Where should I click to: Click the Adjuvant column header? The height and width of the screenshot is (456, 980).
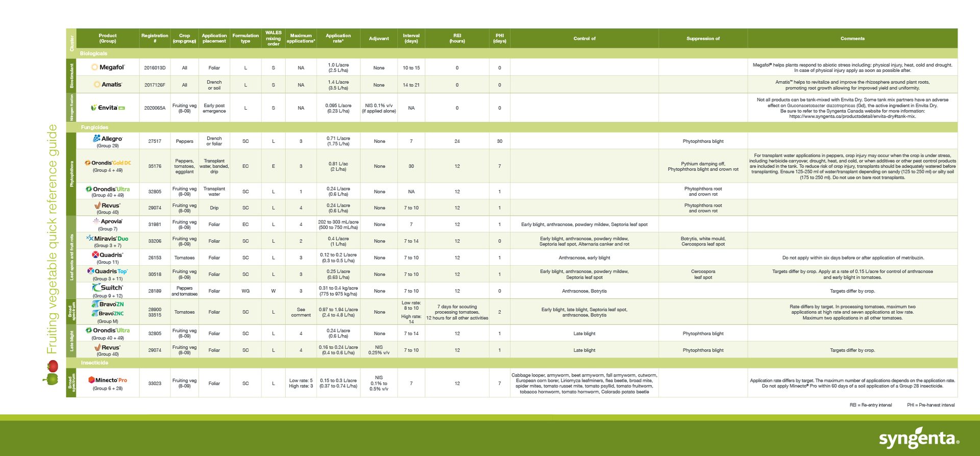click(x=379, y=38)
